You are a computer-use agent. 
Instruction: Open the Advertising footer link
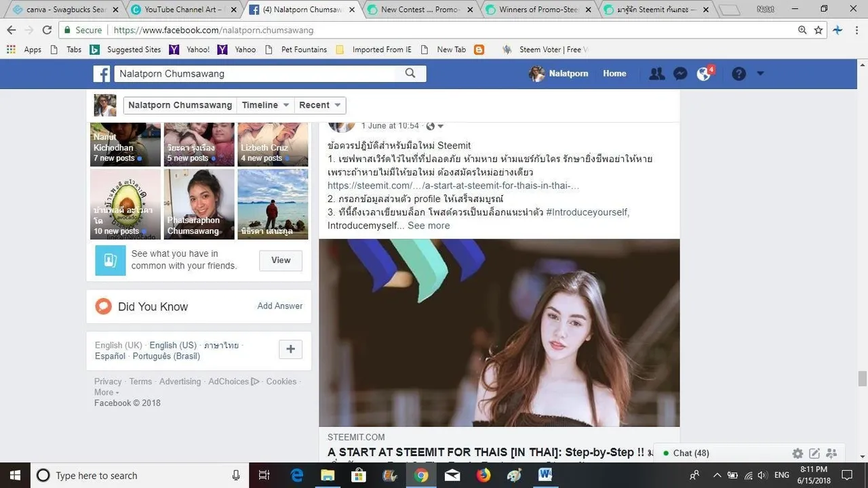coord(180,382)
